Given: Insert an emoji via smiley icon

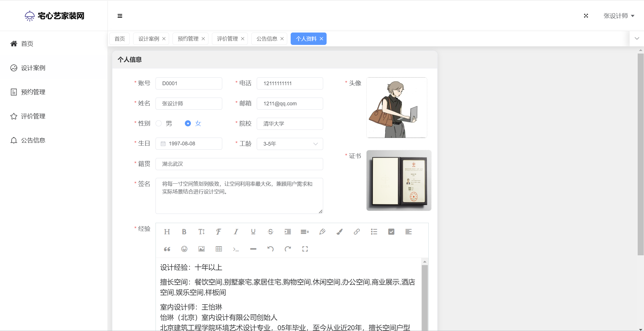Looking at the screenshot, I should click(184, 249).
